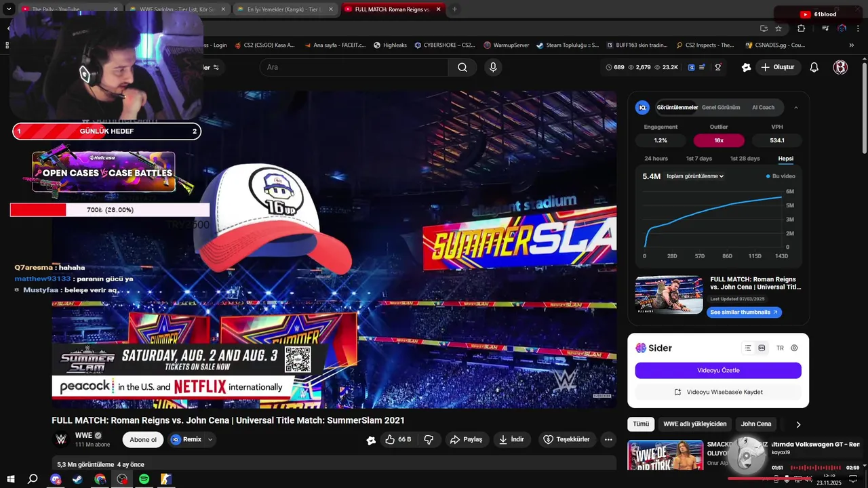Viewport: 868px width, 488px height.
Task: Click the Abone ol subscribe button
Action: point(143,439)
